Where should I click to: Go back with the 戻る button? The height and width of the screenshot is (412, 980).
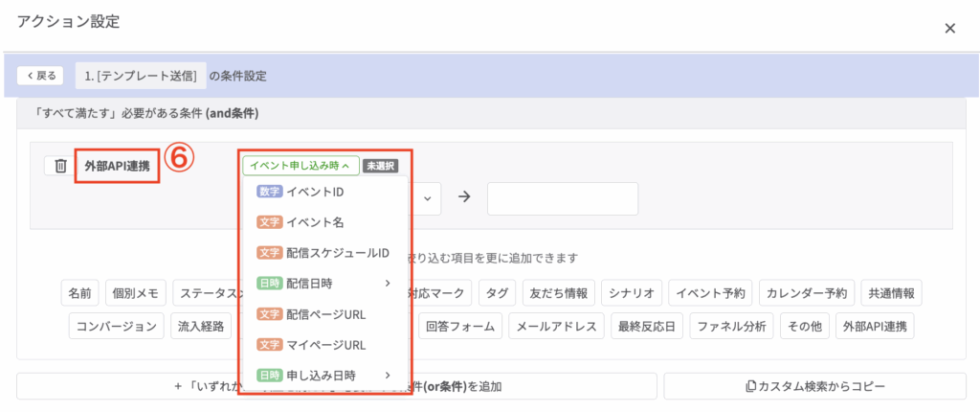point(40,76)
